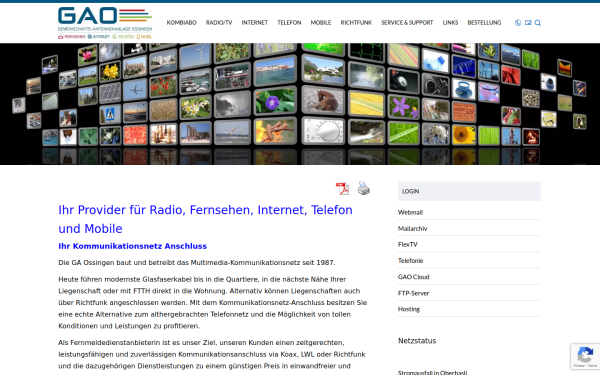Screen dimensions: 600x375
Task: Click the picture icon next to search
Action: [528, 23]
